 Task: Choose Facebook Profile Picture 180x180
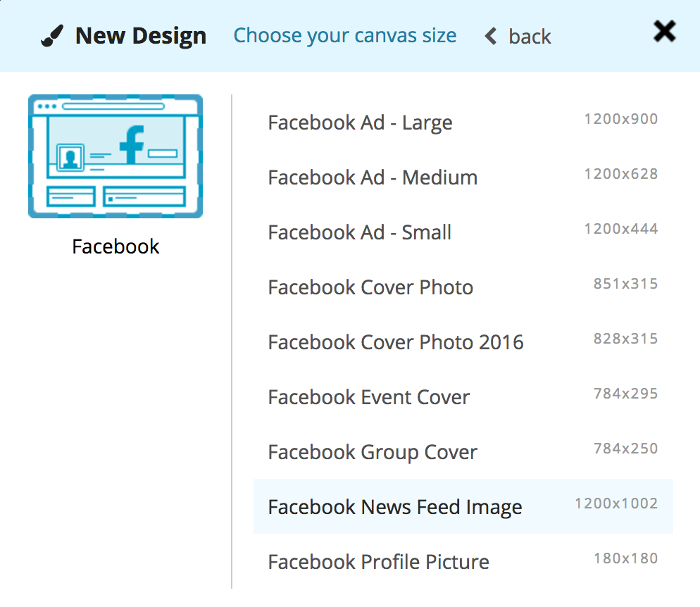(x=378, y=561)
